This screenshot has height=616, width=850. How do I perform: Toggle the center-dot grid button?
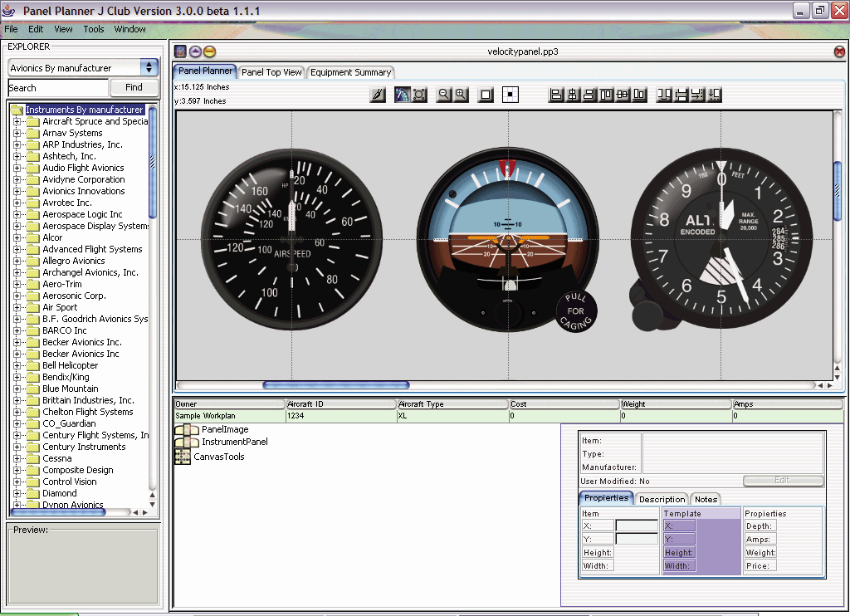point(510,95)
